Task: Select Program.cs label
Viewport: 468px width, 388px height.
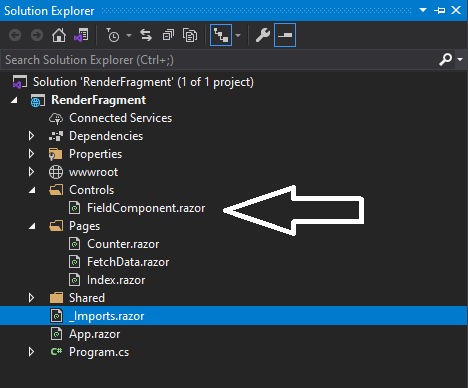Action: (99, 352)
